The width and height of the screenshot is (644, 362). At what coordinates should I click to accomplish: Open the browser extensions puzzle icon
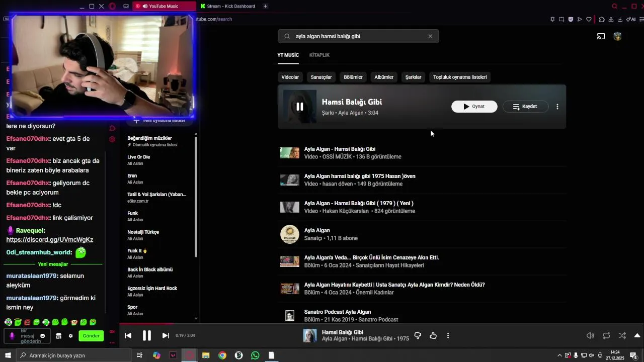[x=602, y=19]
